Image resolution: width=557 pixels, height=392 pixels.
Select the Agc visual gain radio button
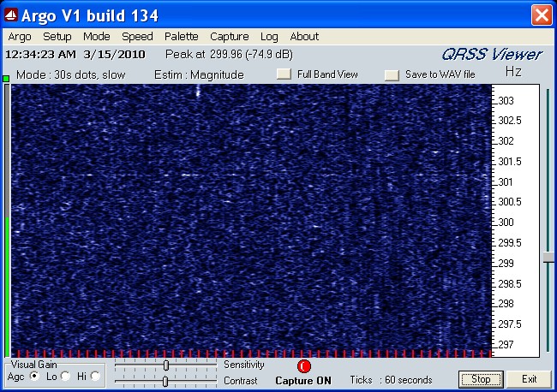coord(34,376)
